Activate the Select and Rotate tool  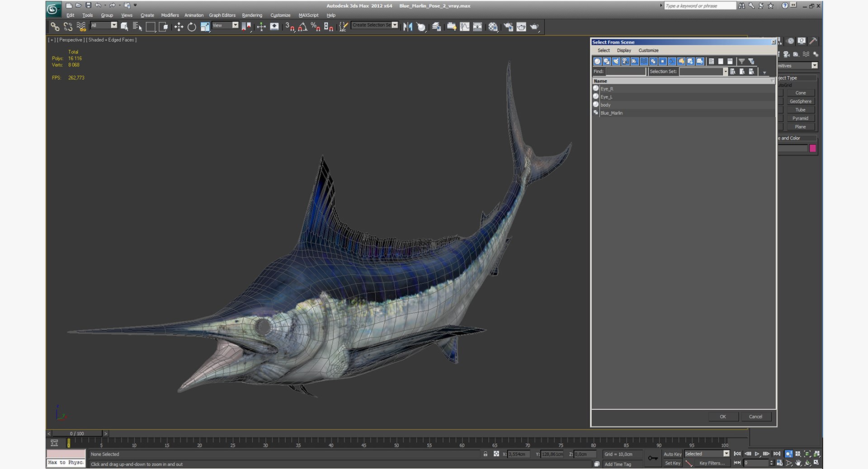point(192,27)
